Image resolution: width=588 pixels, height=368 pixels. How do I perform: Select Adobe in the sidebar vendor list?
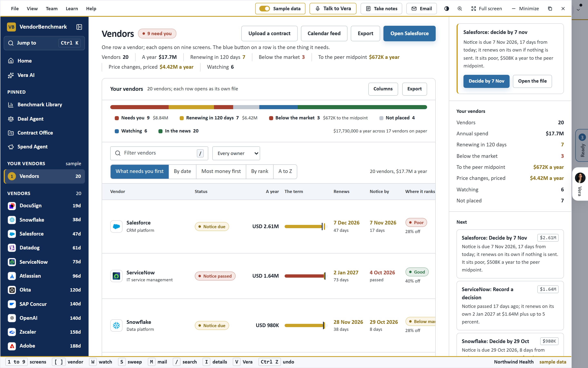[x=44, y=346]
